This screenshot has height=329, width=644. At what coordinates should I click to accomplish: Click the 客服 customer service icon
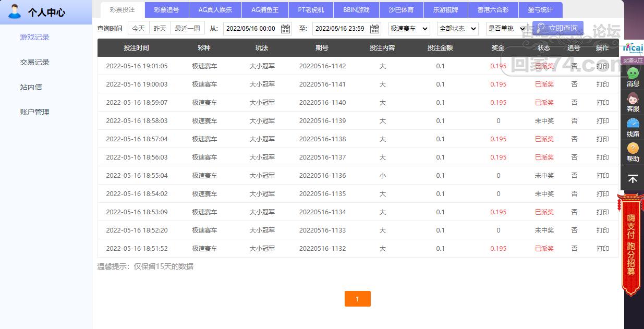click(633, 102)
